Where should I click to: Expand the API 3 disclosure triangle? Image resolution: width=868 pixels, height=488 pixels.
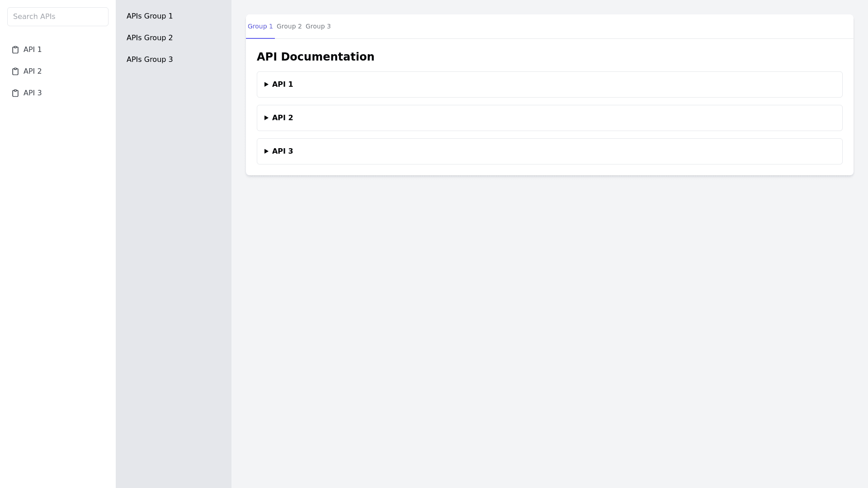click(266, 151)
